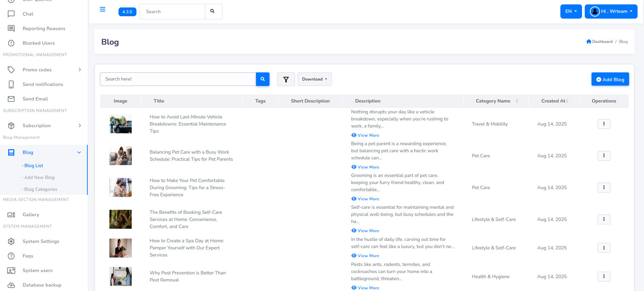The height and width of the screenshot is (291, 644).
Task: Open the Gallery sidebar item
Action: click(31, 215)
